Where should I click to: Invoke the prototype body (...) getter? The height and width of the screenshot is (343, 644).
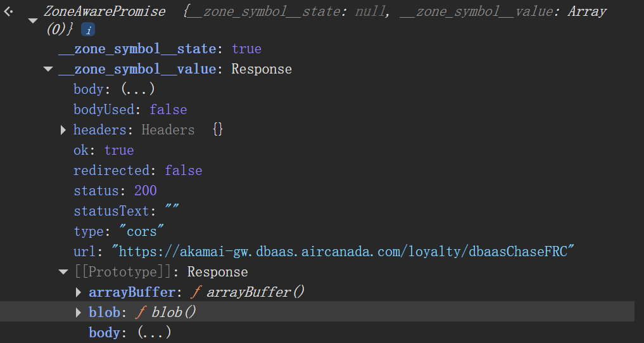154,333
